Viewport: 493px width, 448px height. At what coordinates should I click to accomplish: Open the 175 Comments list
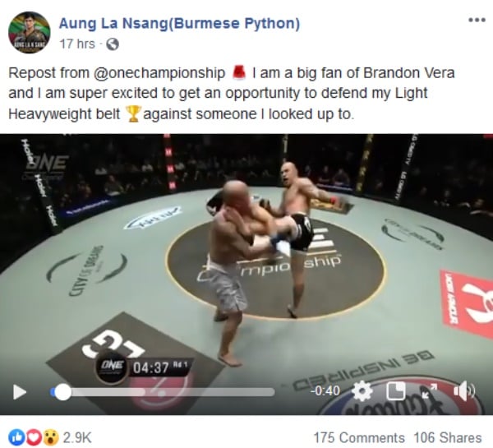click(x=359, y=437)
